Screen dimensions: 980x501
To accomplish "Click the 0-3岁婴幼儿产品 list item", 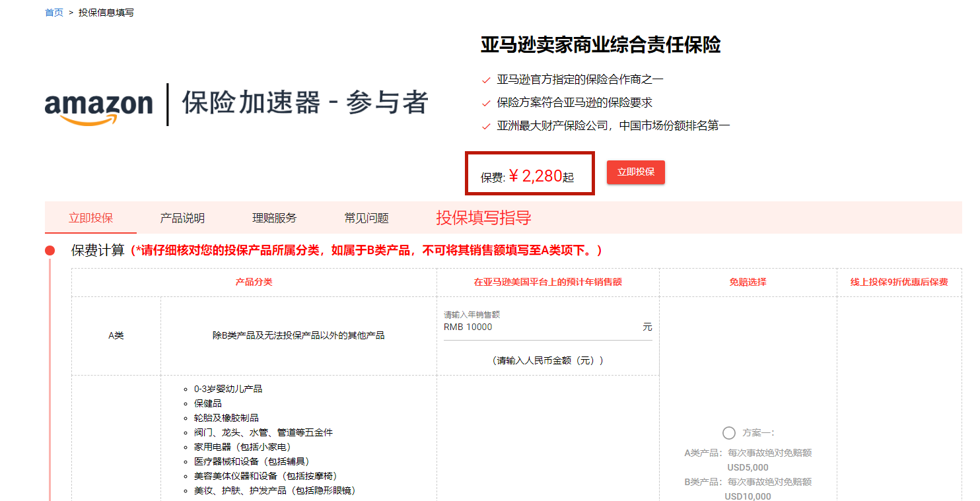I will tap(228, 389).
